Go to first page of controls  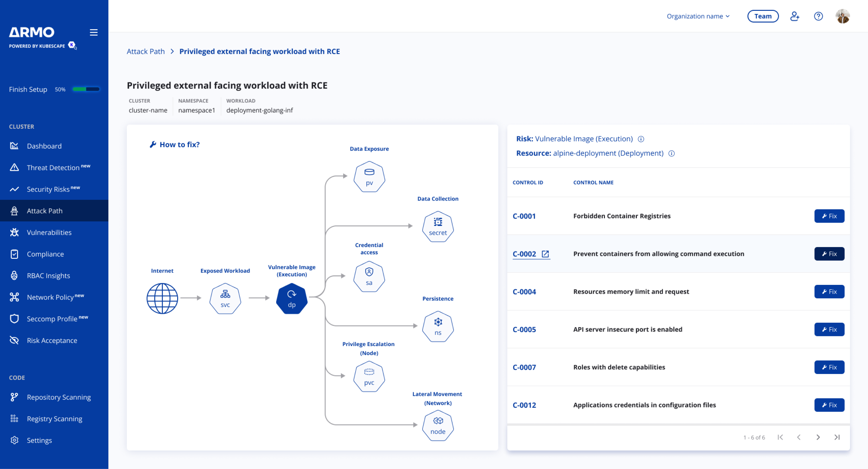click(780, 437)
